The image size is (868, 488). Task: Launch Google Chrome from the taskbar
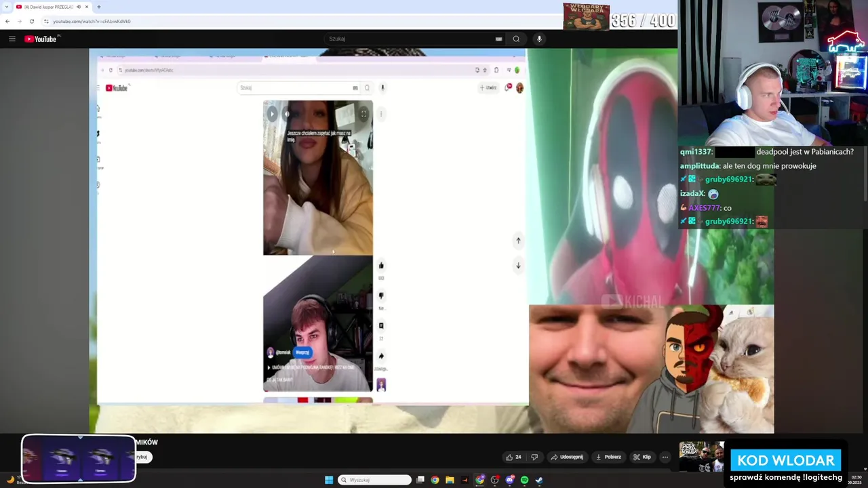pyautogui.click(x=435, y=480)
